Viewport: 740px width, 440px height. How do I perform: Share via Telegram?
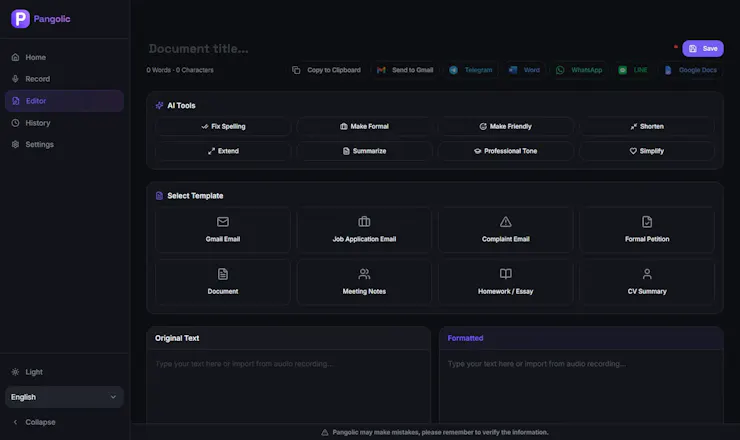[x=471, y=70]
